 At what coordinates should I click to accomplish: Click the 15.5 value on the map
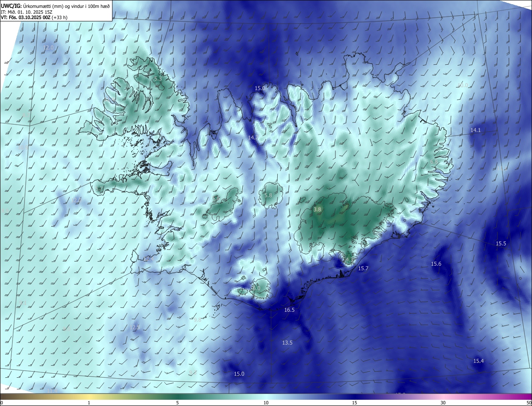(x=501, y=243)
